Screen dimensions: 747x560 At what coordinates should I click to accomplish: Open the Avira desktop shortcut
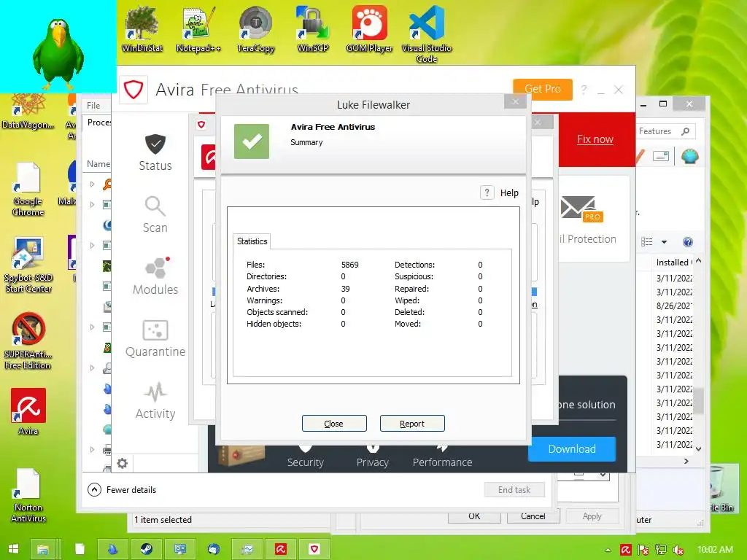coord(28,411)
